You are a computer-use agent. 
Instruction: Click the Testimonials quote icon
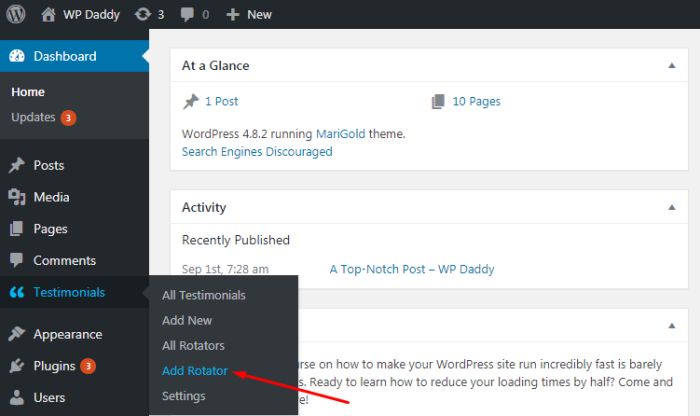coord(17,292)
